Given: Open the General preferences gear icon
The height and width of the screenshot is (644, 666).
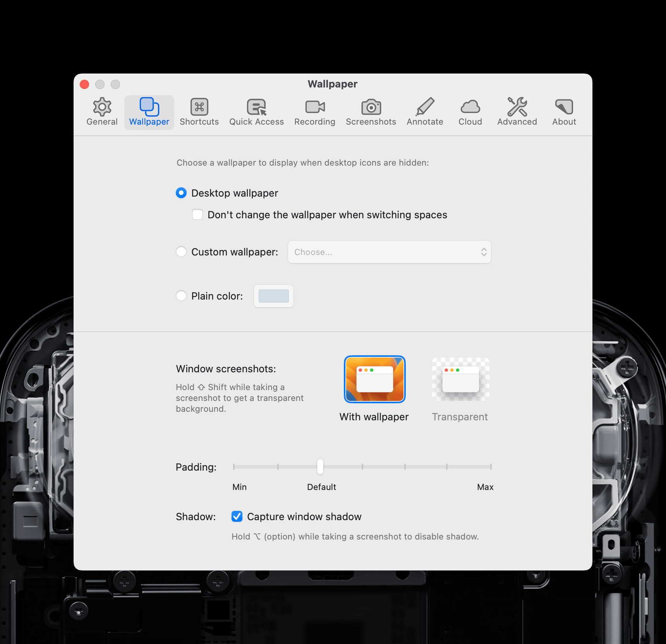Looking at the screenshot, I should (x=102, y=107).
